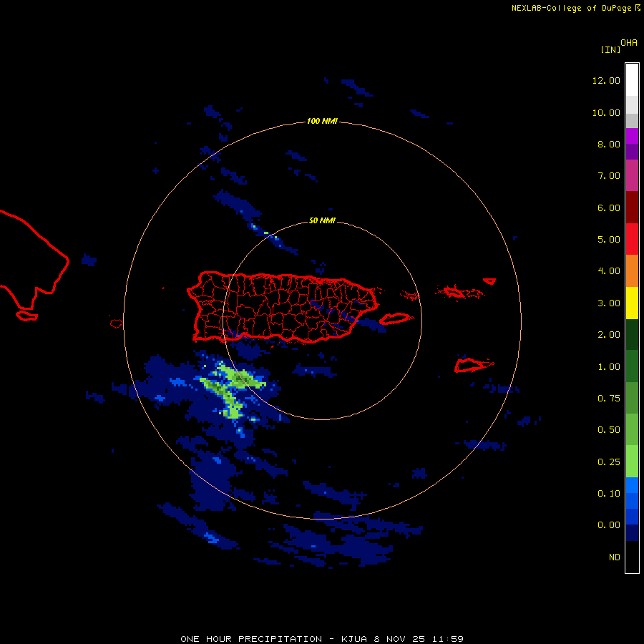This screenshot has height=644, width=644.
Task: Click the ND scale label
Action: 615,557
